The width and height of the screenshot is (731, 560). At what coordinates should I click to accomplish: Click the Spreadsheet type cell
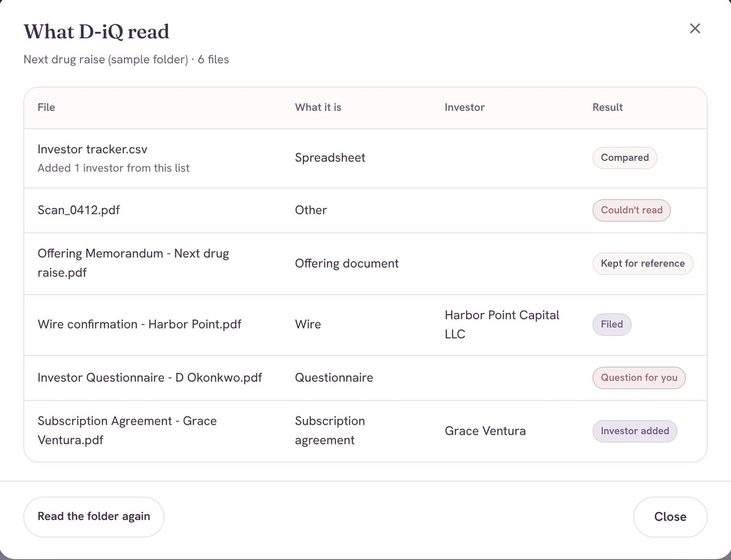point(330,158)
